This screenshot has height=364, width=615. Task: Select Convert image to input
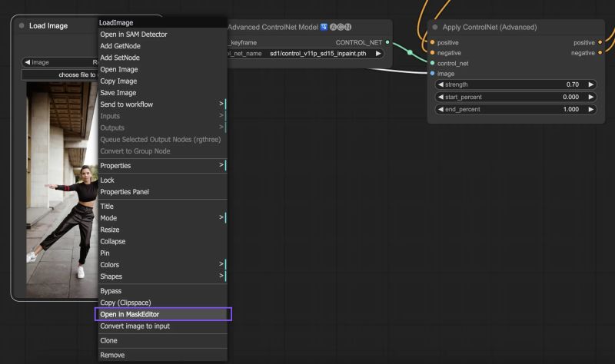coord(162,326)
